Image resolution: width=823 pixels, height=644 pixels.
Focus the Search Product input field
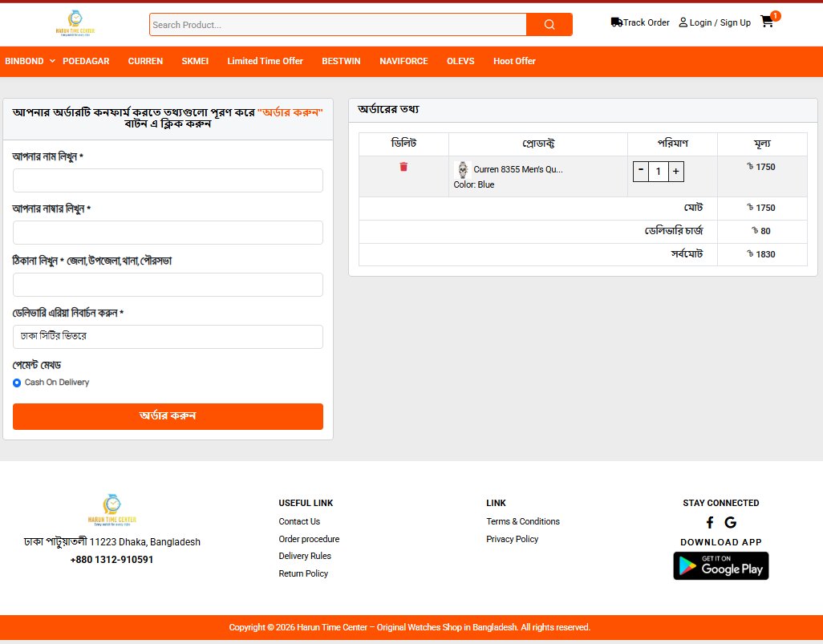pos(338,25)
